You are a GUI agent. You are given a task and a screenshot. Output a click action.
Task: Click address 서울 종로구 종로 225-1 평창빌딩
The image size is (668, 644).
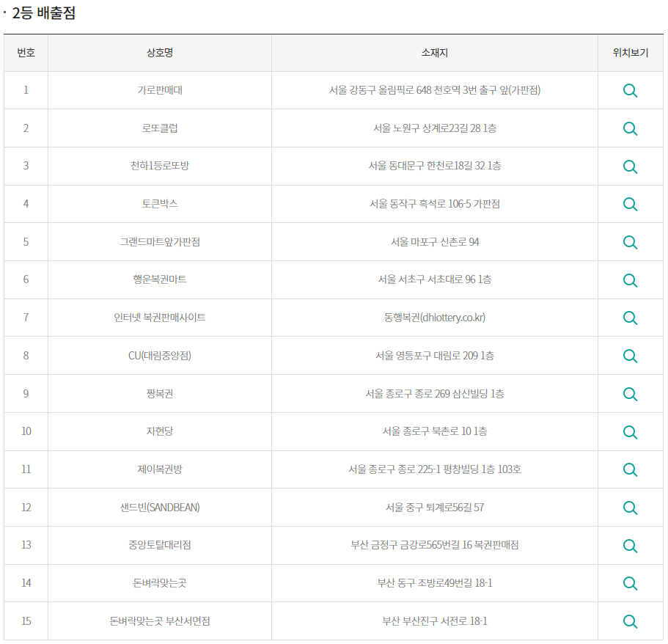pos(414,469)
